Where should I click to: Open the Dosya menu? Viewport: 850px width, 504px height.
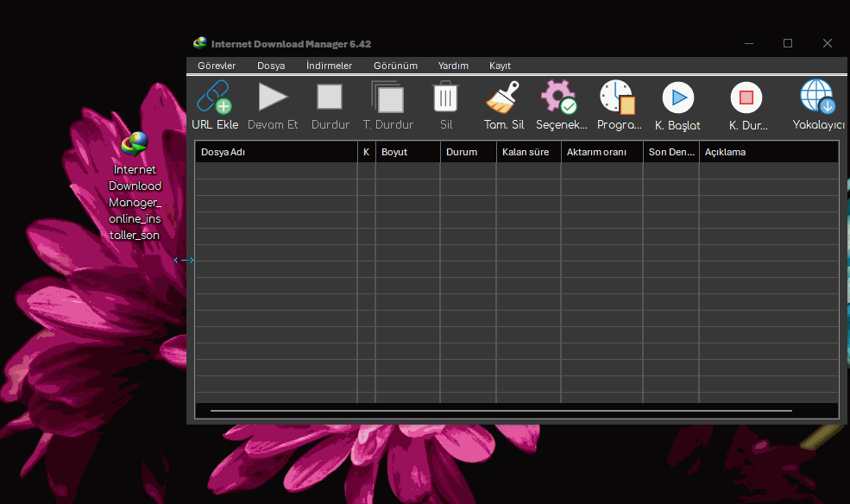click(x=271, y=66)
